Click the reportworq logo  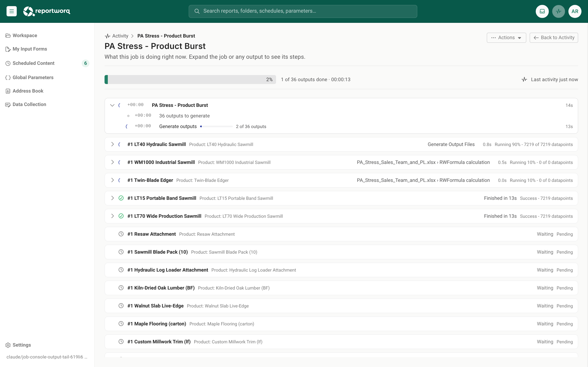coord(46,11)
